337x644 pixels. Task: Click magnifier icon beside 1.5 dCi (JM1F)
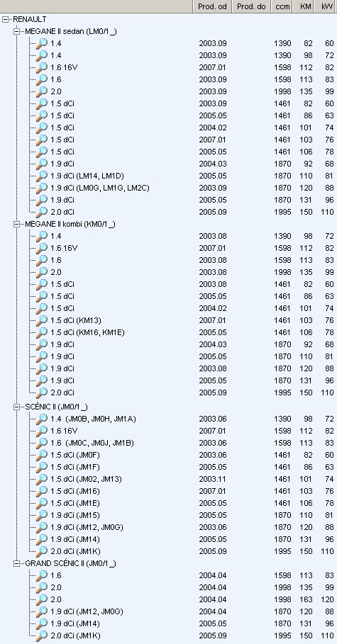tap(42, 467)
